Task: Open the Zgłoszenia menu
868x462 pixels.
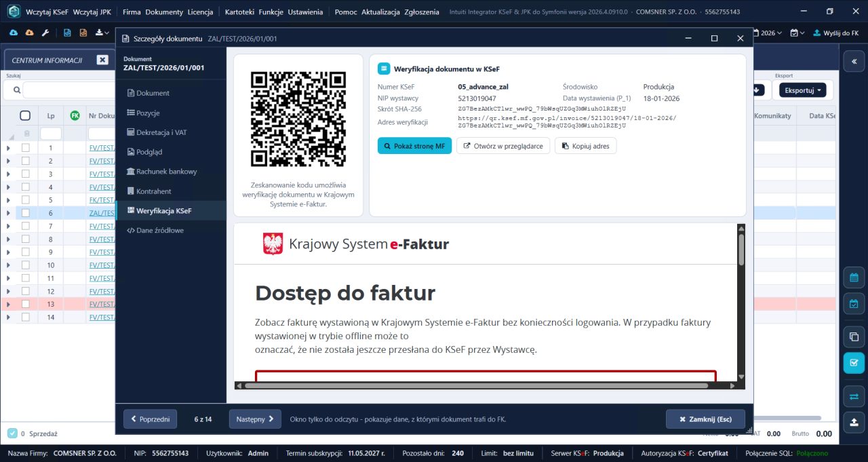Action: pos(422,12)
